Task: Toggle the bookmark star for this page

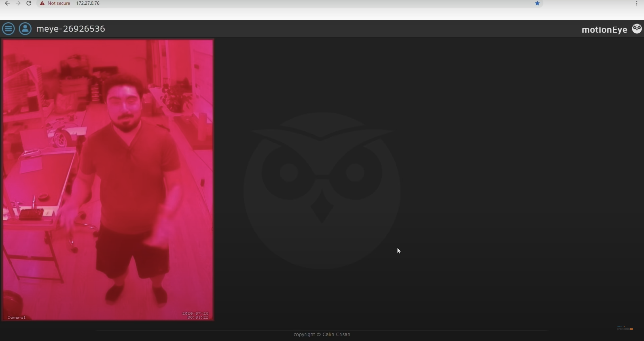Action: point(537,3)
